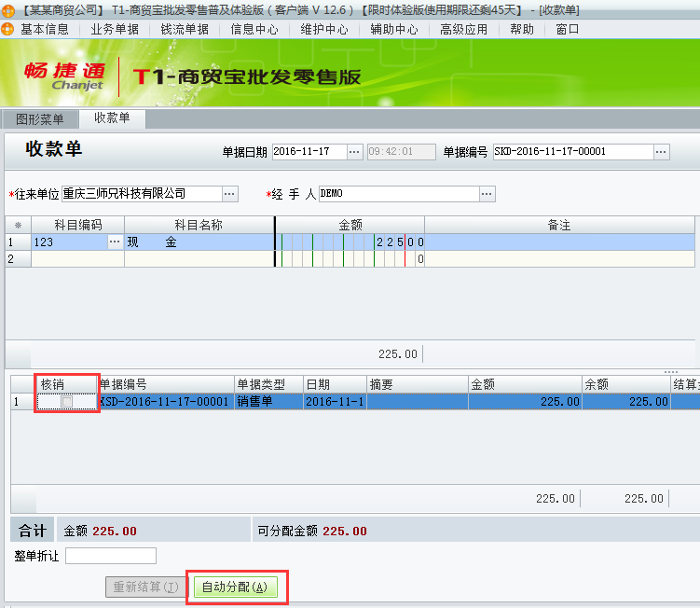
Task: Click the application logo icon in the title bar
Action: [x=7, y=10]
